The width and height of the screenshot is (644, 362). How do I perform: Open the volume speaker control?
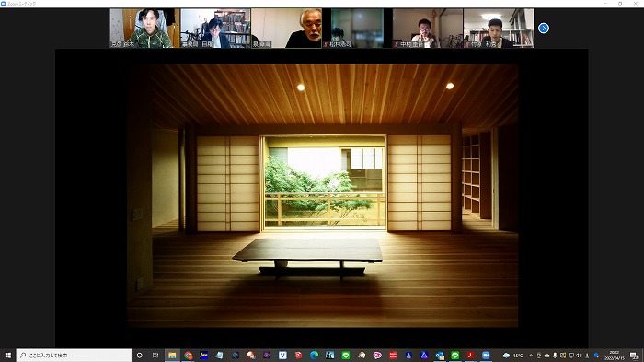(579, 356)
